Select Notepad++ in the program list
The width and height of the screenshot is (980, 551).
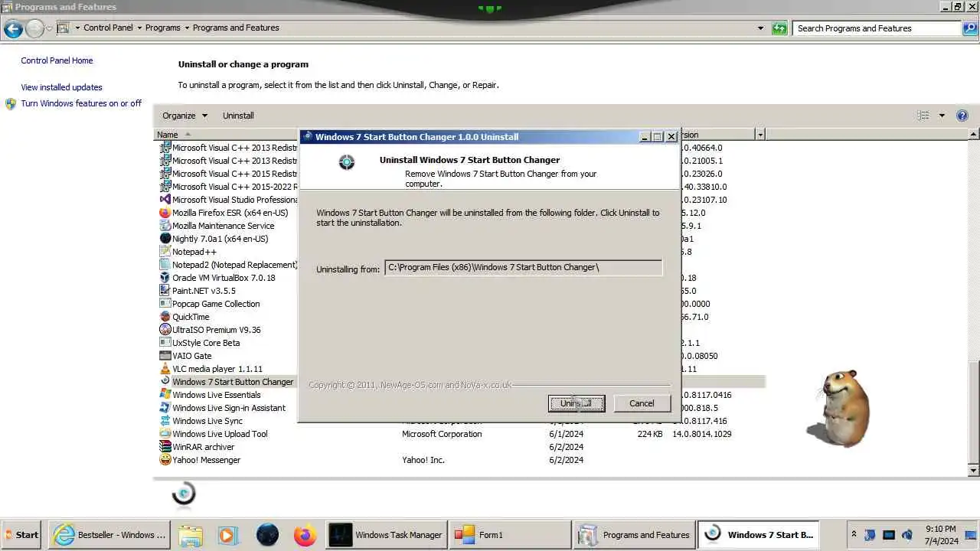click(x=194, y=252)
